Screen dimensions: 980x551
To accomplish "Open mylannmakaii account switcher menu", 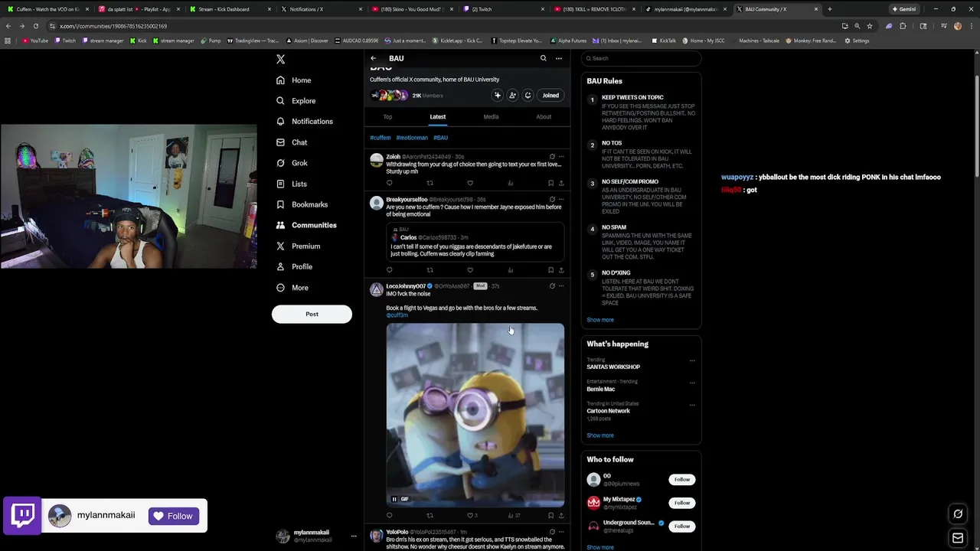I will pyautogui.click(x=316, y=536).
